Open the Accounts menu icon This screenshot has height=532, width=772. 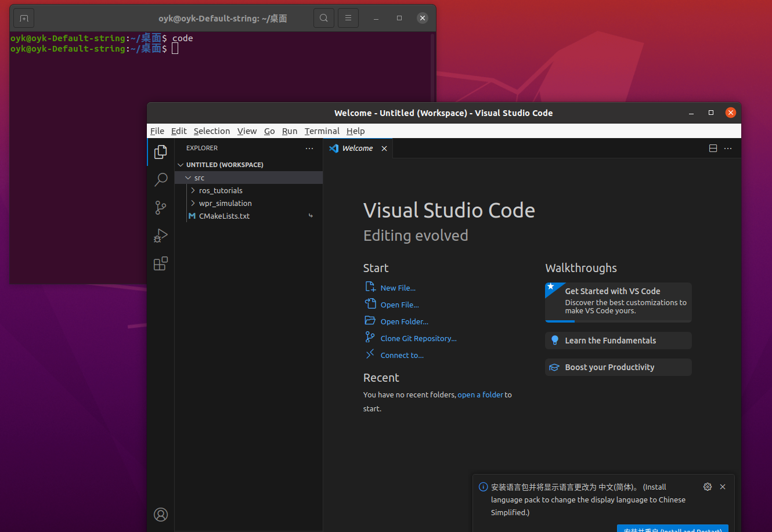point(161,515)
